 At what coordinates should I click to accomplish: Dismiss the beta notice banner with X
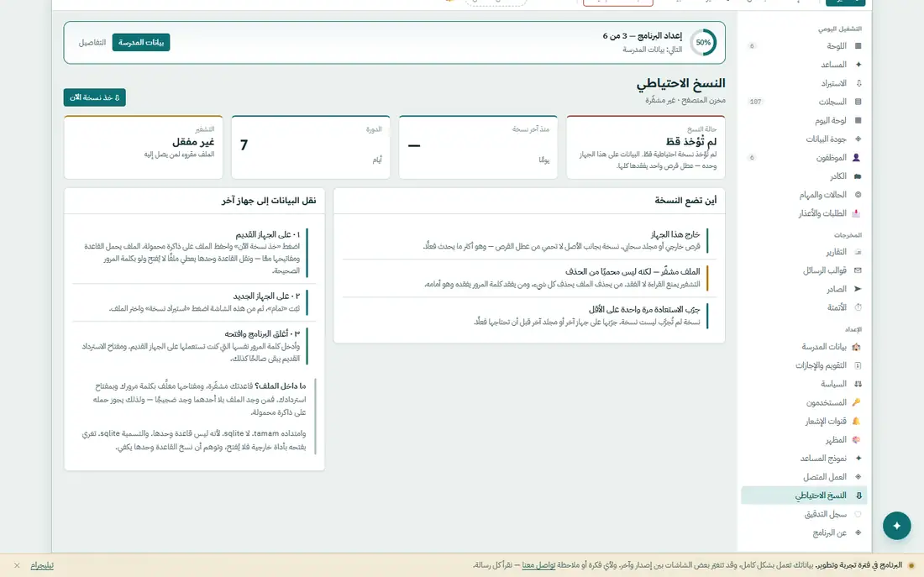coord(17,566)
